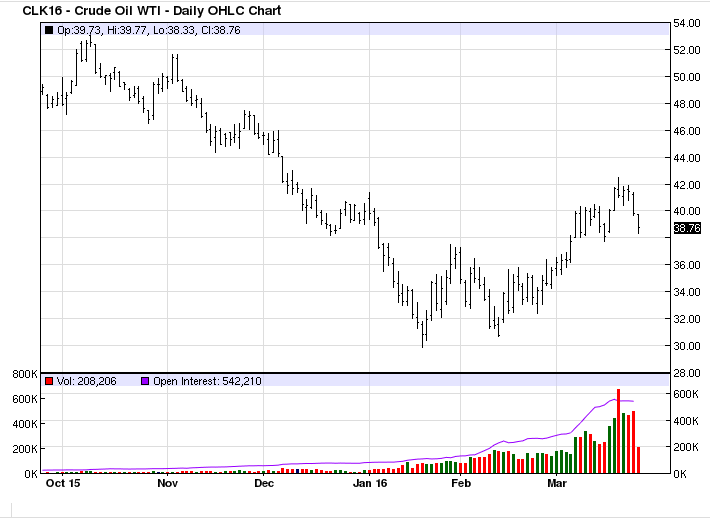The width and height of the screenshot is (710, 518).
Task: Click the right-axis 0K open interest label
Action: pos(681,474)
